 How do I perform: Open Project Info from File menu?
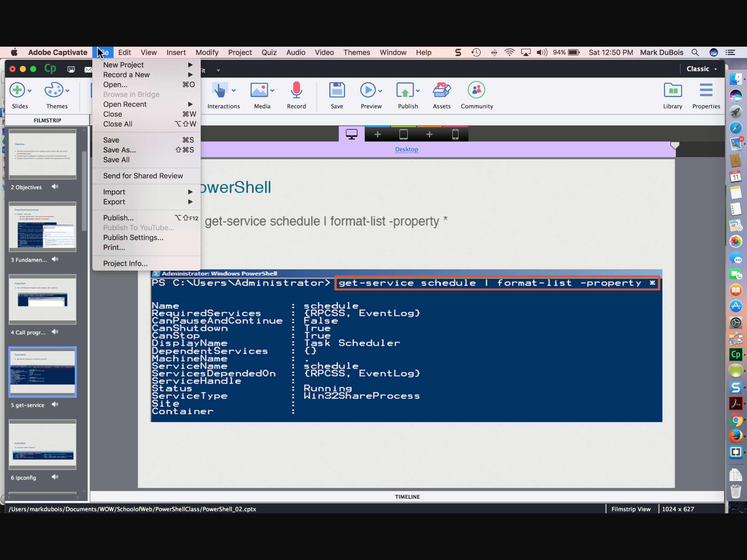146,263
